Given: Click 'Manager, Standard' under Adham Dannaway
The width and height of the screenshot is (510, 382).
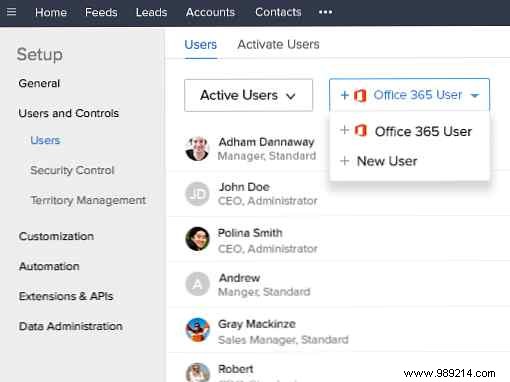Looking at the screenshot, I should pos(267,156).
